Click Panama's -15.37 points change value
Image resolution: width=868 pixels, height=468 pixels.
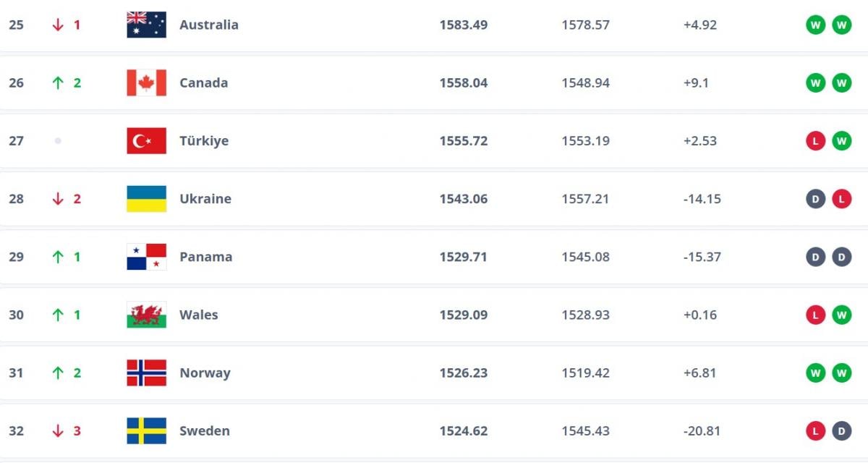(x=702, y=257)
